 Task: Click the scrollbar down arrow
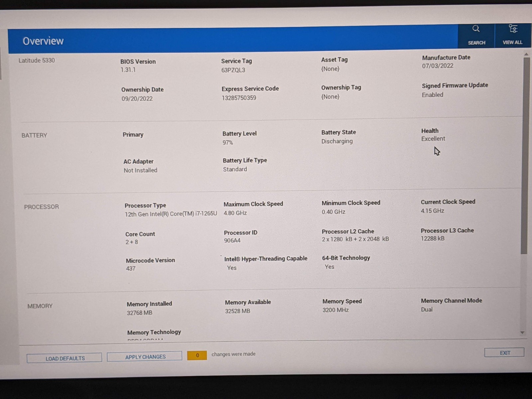click(x=522, y=332)
